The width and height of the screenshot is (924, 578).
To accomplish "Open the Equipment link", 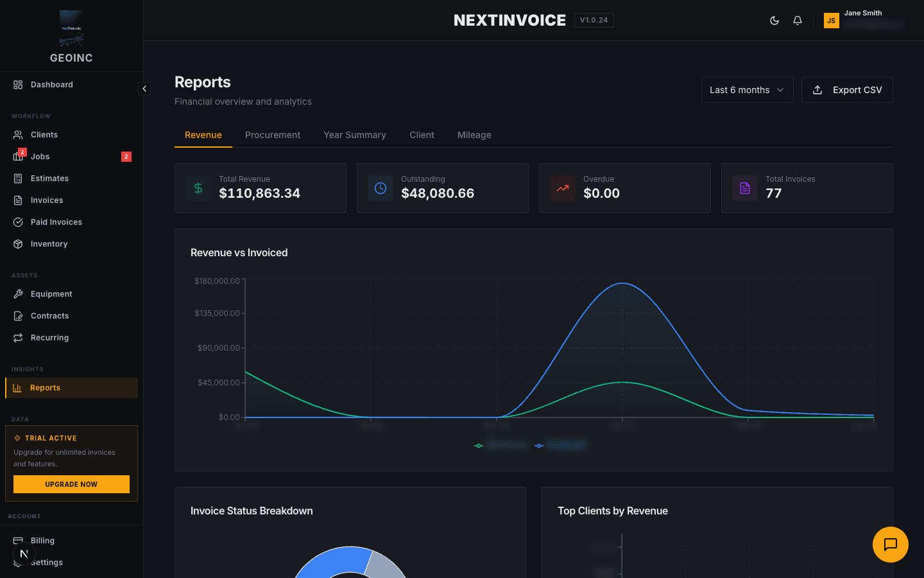I will tap(71, 294).
